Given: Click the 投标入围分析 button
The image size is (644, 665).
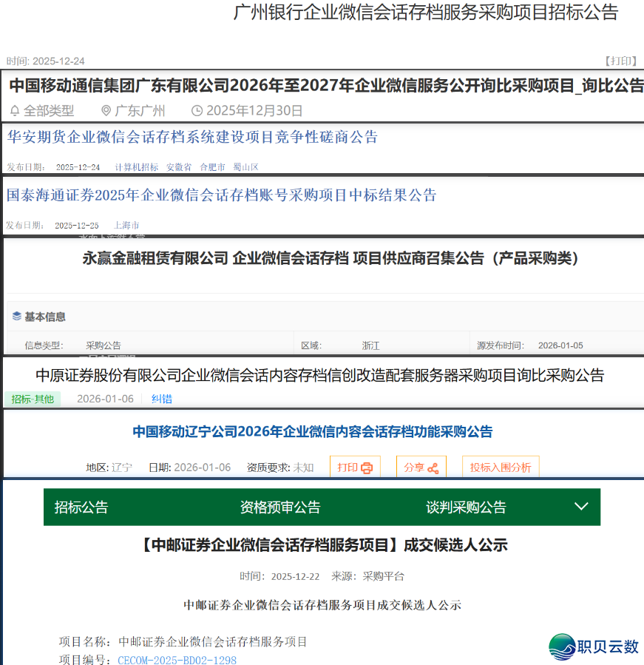Looking at the screenshot, I should pyautogui.click(x=501, y=467).
